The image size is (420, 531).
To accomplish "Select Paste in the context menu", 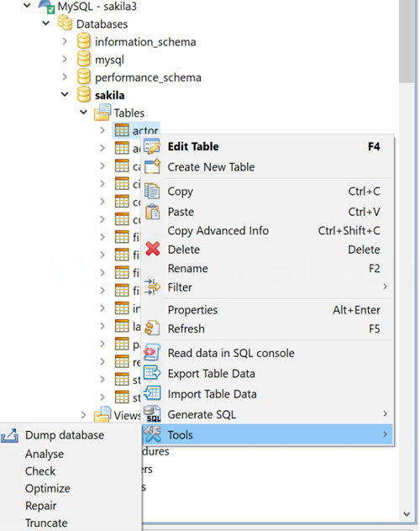I will pyautogui.click(x=268, y=212).
